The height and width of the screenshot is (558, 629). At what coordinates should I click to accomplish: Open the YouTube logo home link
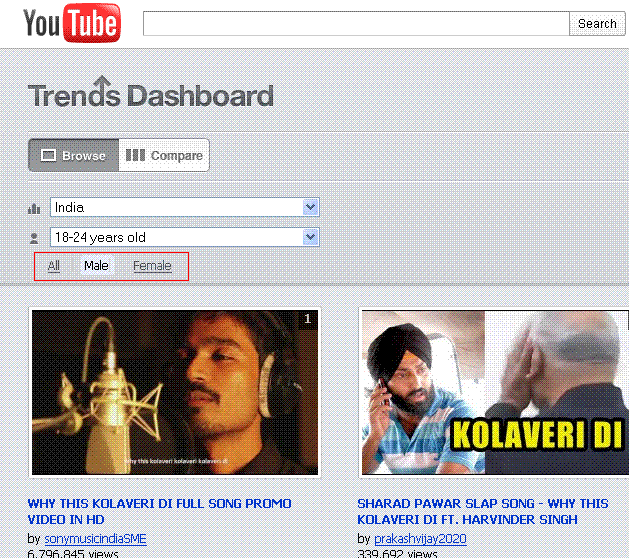72,23
